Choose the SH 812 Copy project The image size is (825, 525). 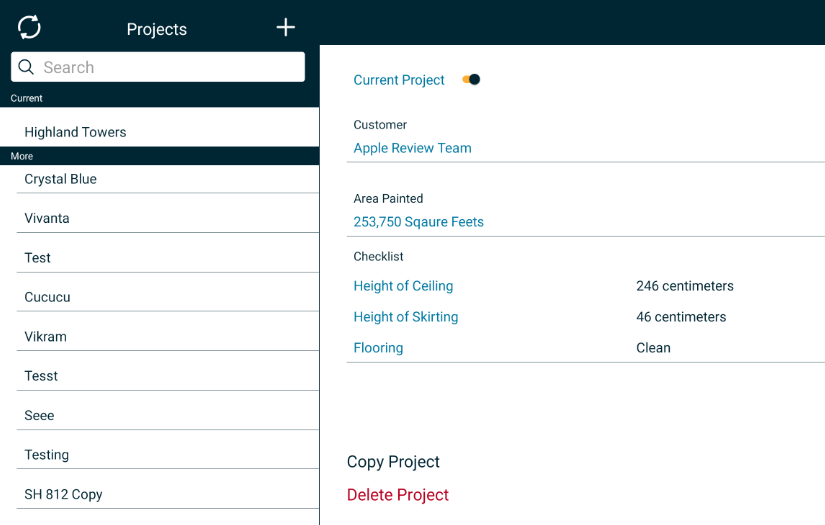63,494
